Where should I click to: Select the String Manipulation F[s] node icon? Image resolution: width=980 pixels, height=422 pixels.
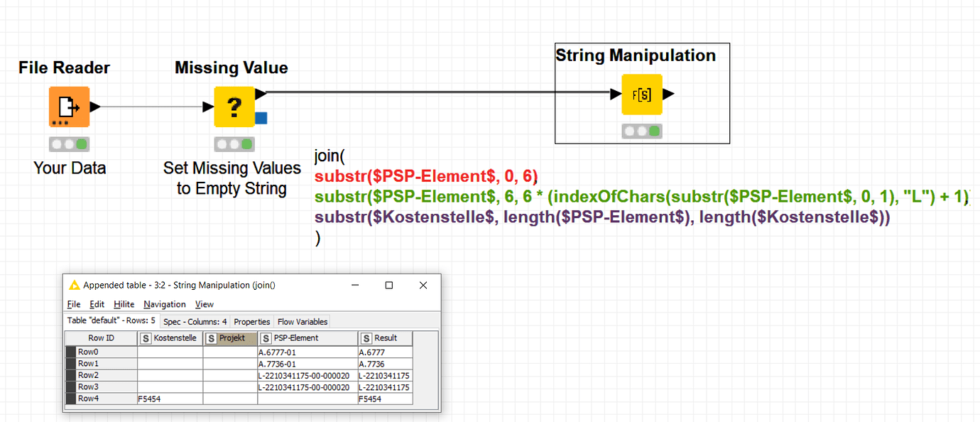coord(642,94)
